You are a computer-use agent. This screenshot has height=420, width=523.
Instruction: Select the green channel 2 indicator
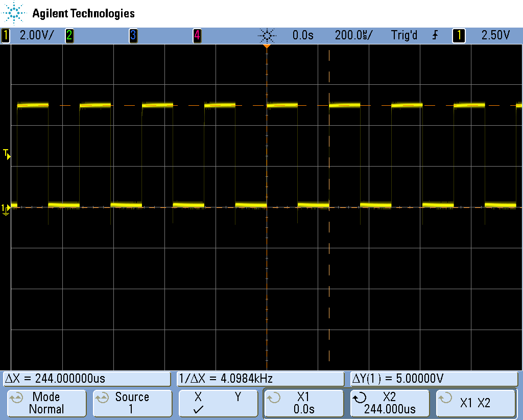click(69, 35)
